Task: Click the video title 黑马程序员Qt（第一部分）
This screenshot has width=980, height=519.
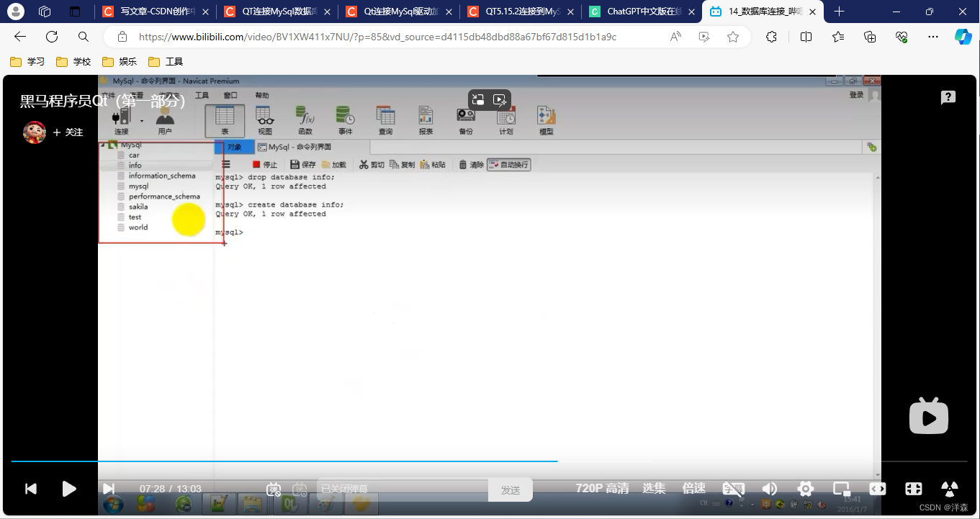Action: tap(103, 101)
